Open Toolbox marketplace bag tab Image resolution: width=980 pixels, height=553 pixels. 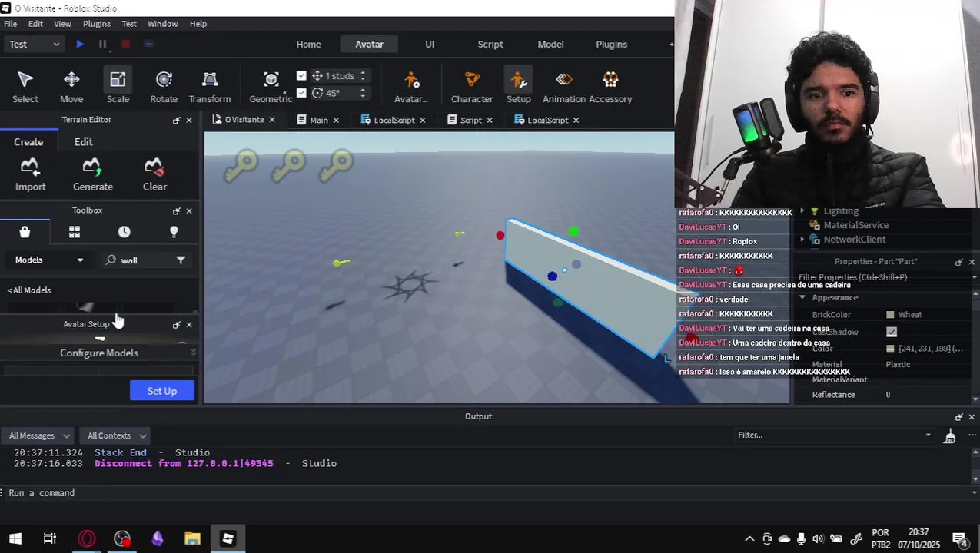click(25, 232)
